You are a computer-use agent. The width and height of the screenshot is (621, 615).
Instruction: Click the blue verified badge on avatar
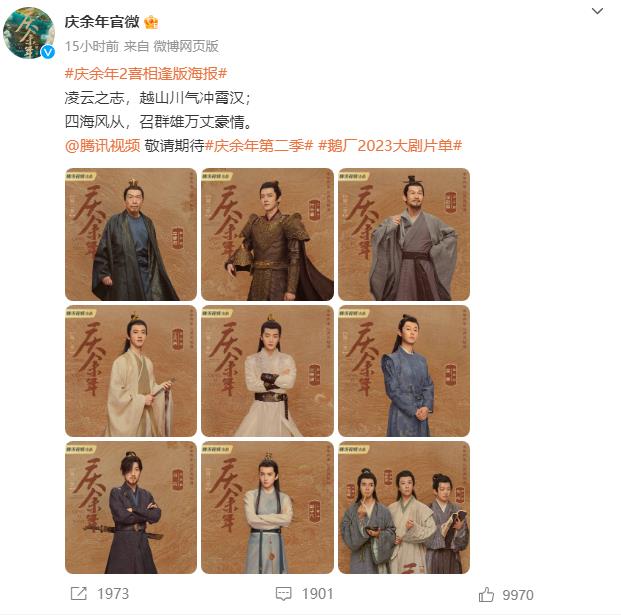click(x=48, y=52)
